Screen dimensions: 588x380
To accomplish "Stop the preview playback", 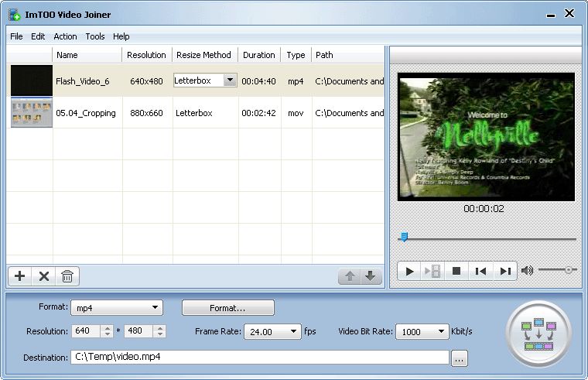I will click(456, 271).
